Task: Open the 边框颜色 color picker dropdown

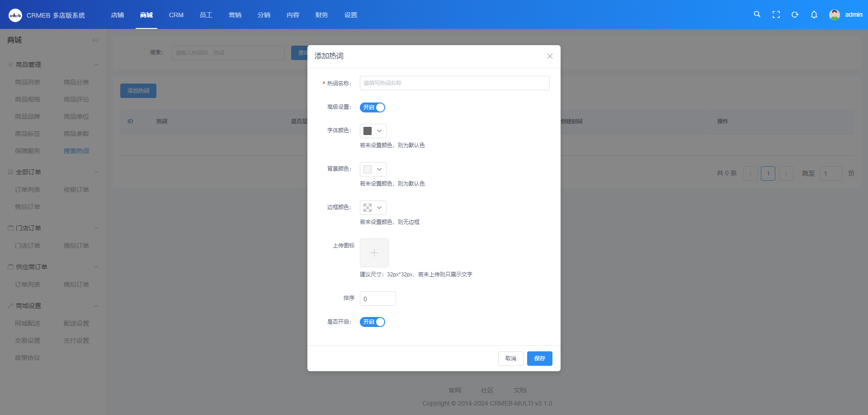Action: tap(373, 208)
